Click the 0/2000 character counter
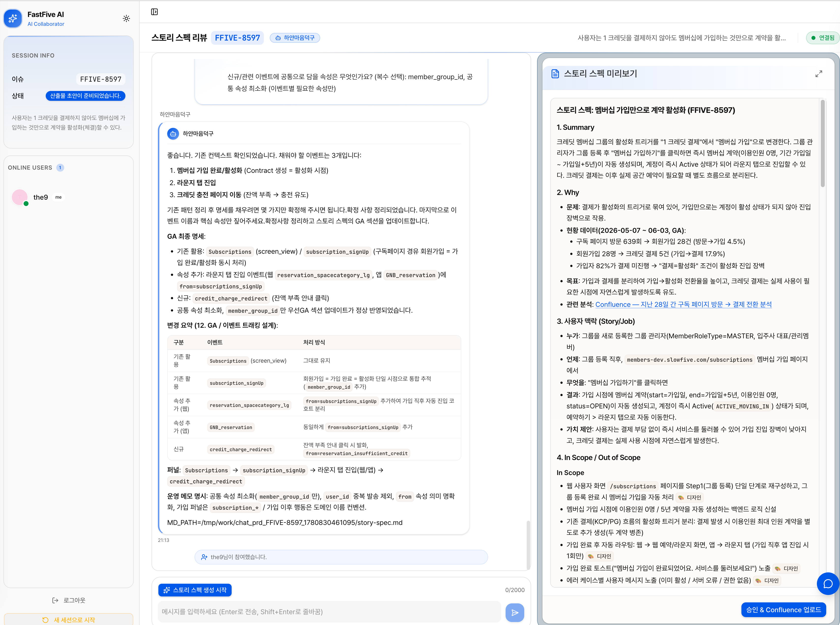Image resolution: width=840 pixels, height=625 pixels. [515, 590]
